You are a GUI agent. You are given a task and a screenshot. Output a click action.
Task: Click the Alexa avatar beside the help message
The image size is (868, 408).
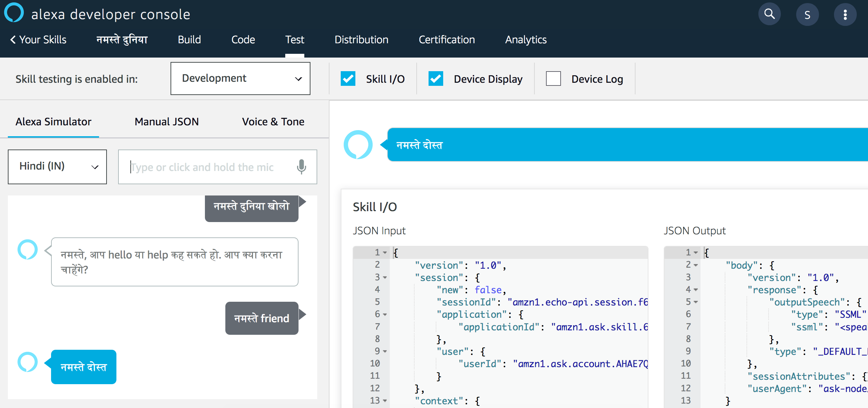point(28,249)
